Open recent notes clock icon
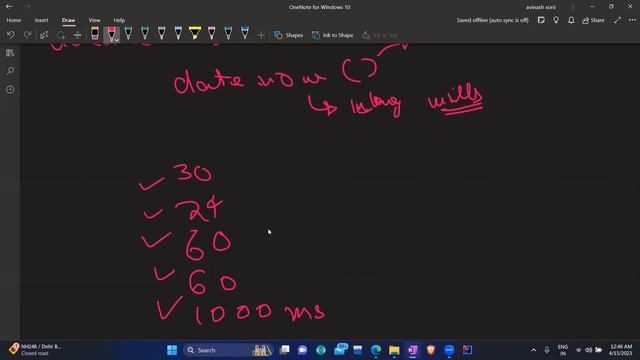640x360 pixels. point(10,89)
